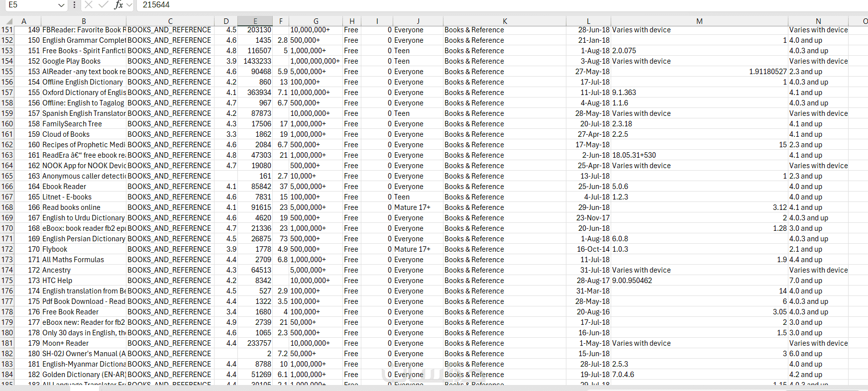Click the cell '4.2 and up'

coord(818,375)
